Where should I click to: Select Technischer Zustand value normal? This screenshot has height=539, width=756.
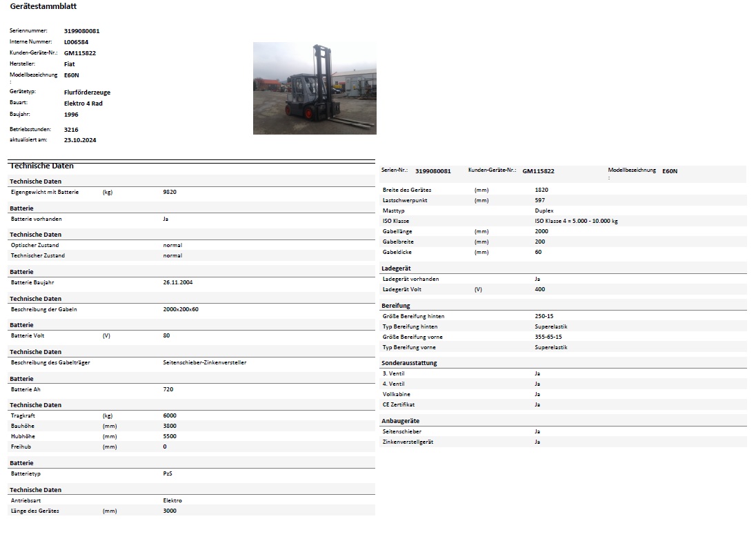tap(172, 256)
